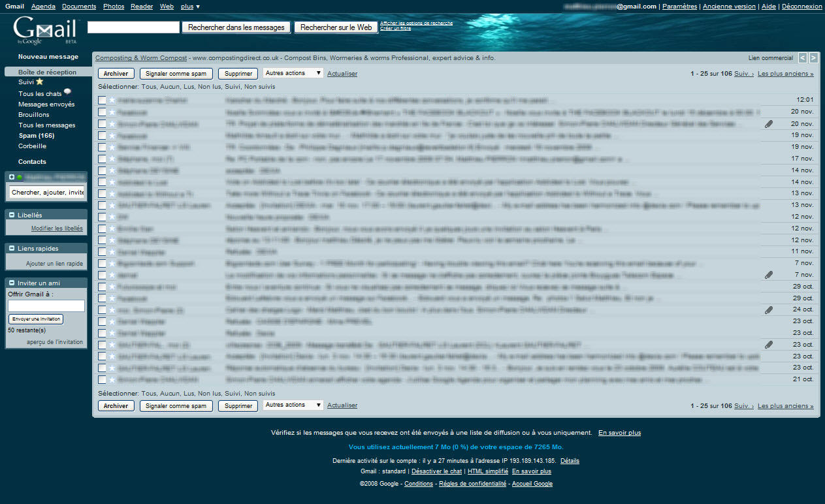Go to Les plus anciens at top
The width and height of the screenshot is (825, 504).
coord(786,74)
